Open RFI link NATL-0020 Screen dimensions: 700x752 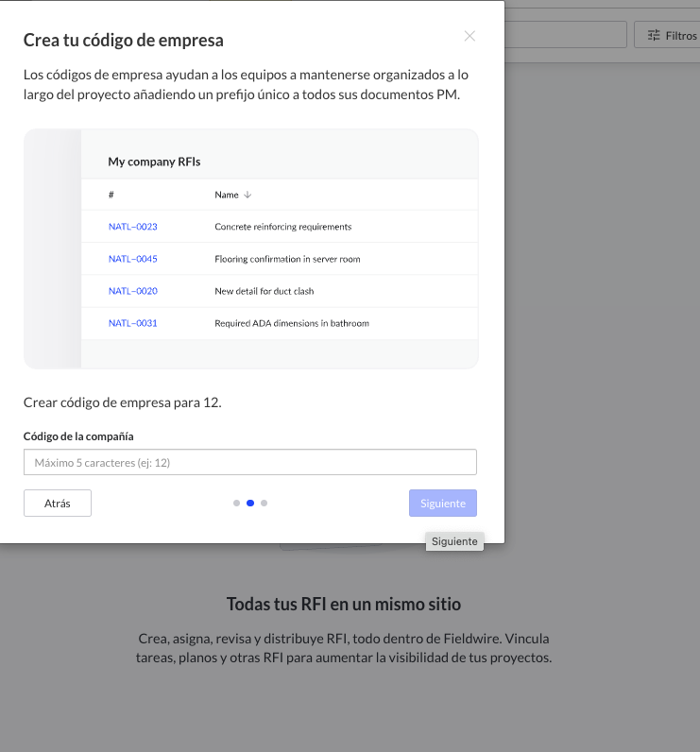133,291
